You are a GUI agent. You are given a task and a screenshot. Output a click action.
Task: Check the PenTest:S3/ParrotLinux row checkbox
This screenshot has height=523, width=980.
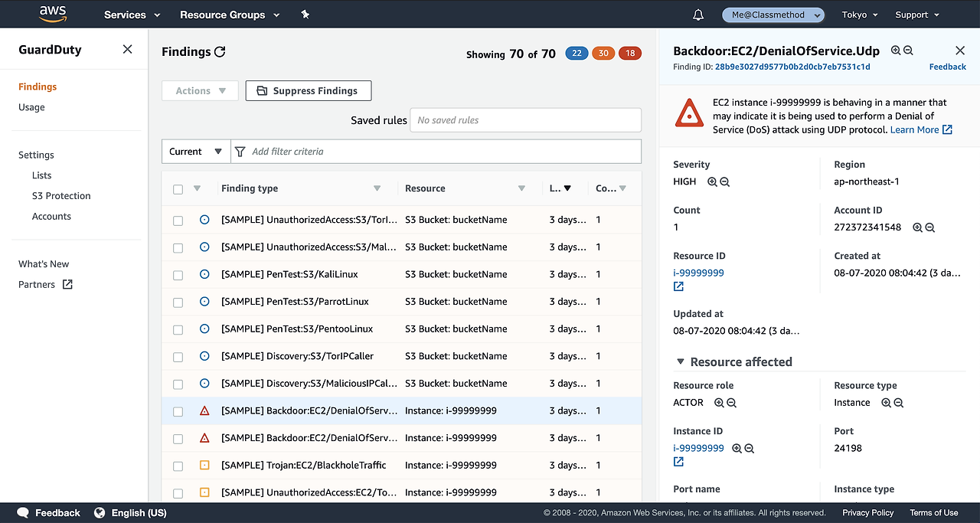(x=178, y=302)
